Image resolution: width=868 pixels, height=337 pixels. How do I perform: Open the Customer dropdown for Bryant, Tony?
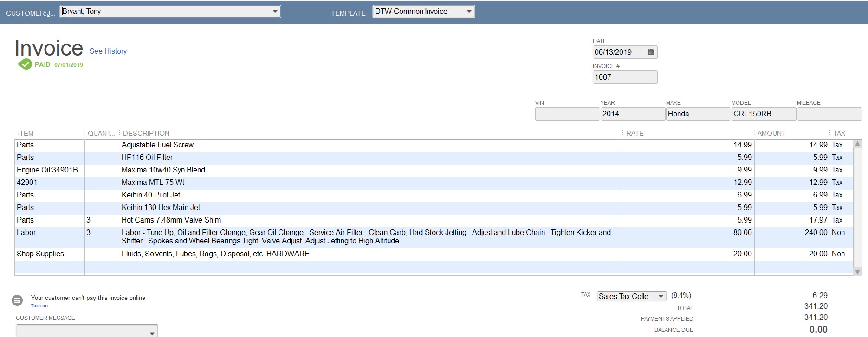[x=275, y=12]
